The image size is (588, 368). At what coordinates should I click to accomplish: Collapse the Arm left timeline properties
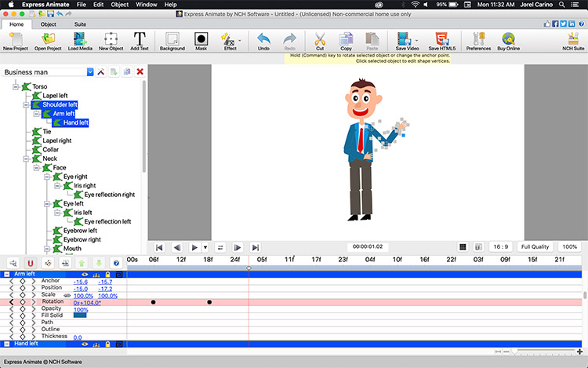click(7, 274)
